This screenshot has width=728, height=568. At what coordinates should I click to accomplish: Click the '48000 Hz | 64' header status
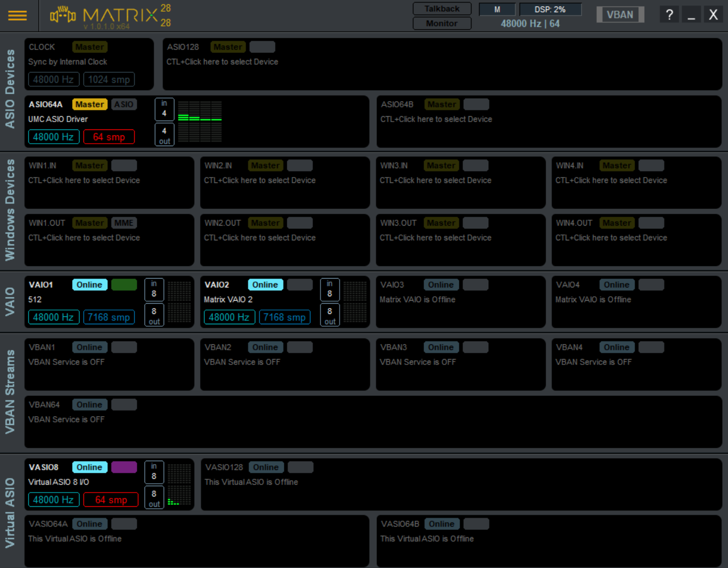click(530, 24)
